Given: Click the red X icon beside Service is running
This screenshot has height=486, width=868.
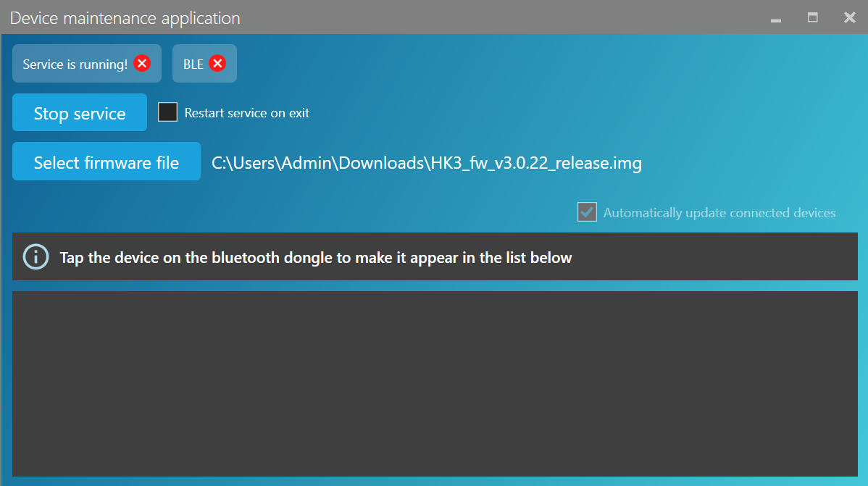Looking at the screenshot, I should point(142,64).
